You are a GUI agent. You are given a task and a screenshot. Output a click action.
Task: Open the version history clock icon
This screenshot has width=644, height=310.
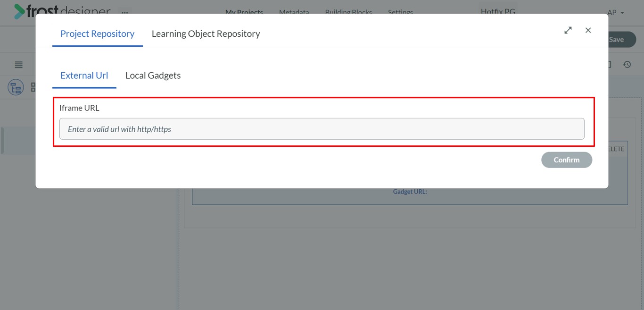pyautogui.click(x=627, y=65)
